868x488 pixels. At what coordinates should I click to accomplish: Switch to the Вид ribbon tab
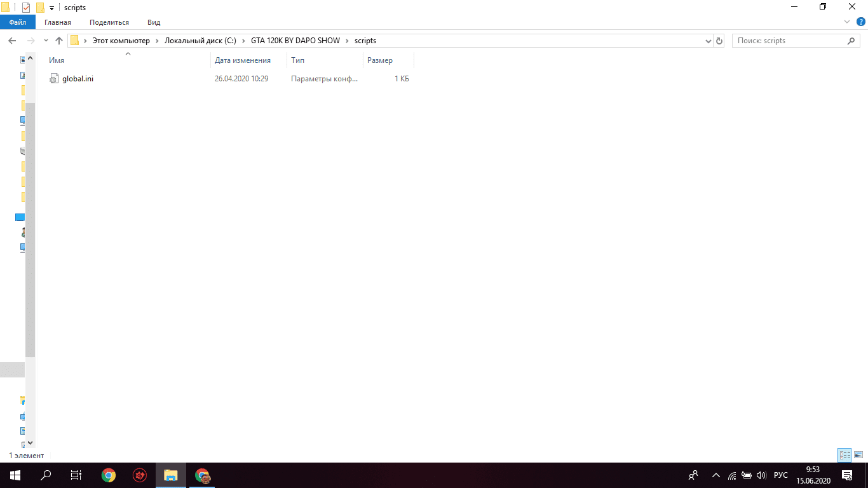point(154,22)
